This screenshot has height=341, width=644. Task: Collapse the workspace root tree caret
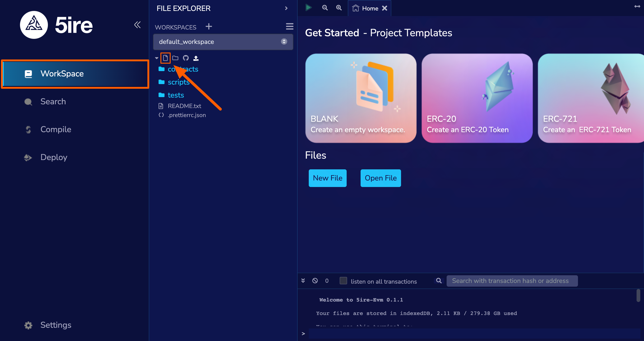tap(156, 58)
